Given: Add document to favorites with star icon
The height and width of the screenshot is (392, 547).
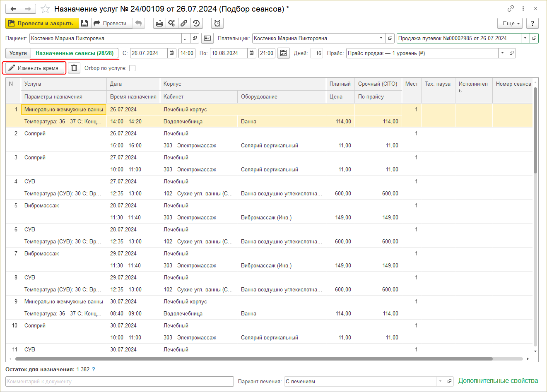Looking at the screenshot, I should pos(46,9).
